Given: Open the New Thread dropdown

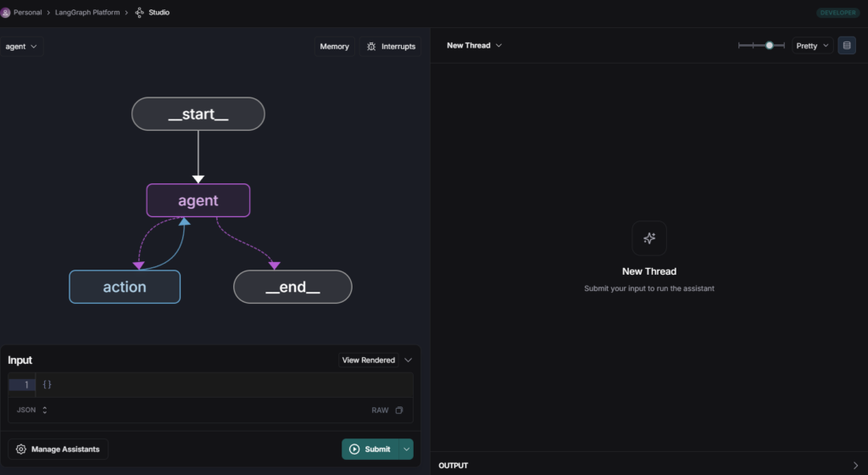Looking at the screenshot, I should point(475,46).
